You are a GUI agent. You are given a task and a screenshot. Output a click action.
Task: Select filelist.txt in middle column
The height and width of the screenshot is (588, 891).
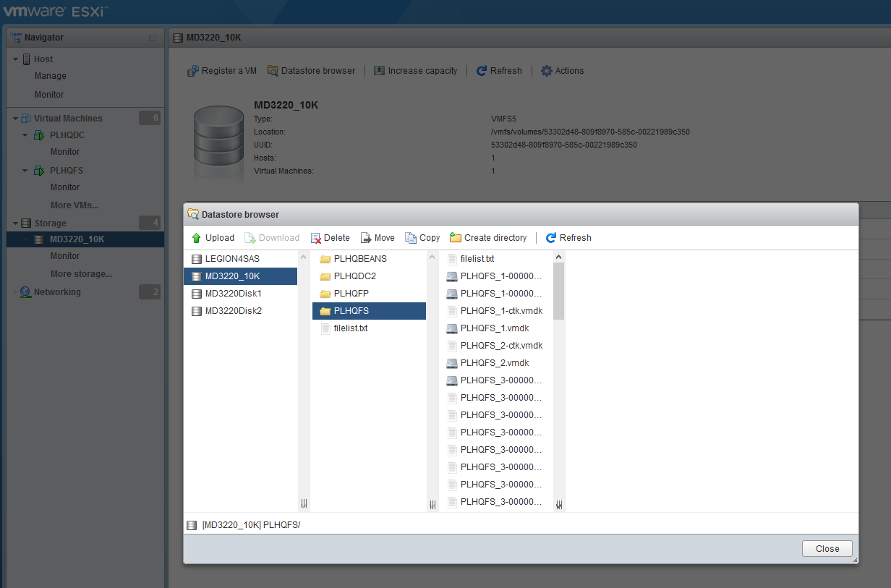369,328
